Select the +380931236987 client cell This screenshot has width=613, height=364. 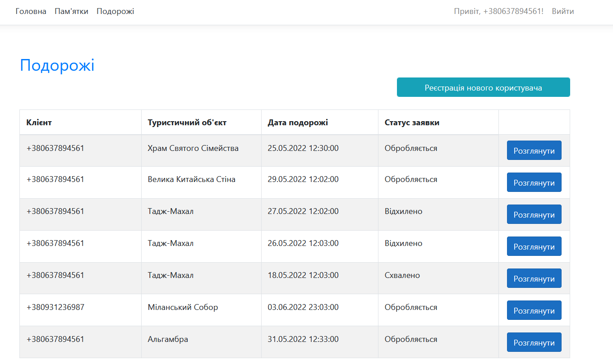pyautogui.click(x=55, y=307)
